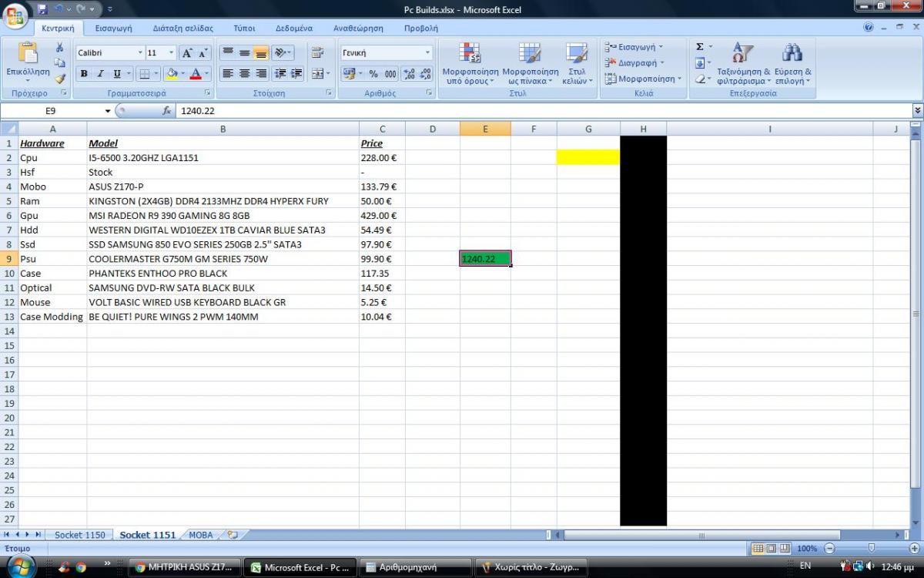This screenshot has width=924, height=578.
Task: Switch to the Εισαγωγή ribbon tab
Action: [x=113, y=28]
